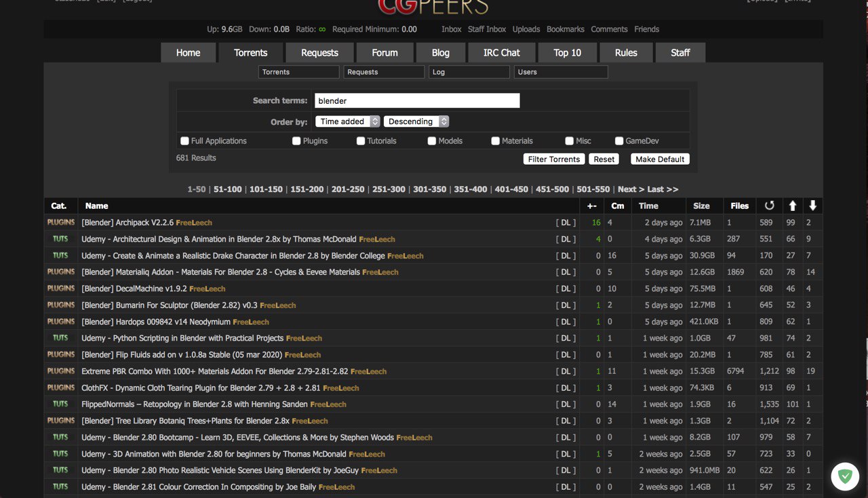The image size is (868, 498).
Task: Tick the Models filter checkbox
Action: pyautogui.click(x=432, y=141)
